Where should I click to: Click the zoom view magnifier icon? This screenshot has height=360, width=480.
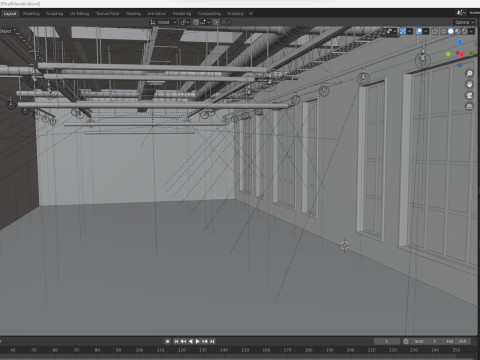[469, 74]
